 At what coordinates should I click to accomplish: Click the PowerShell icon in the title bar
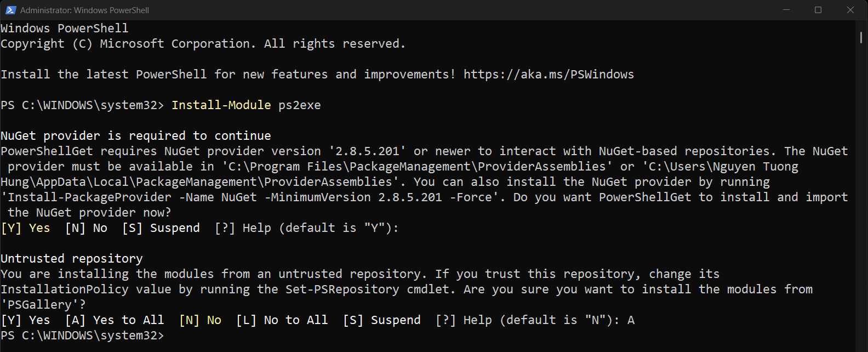(10, 10)
